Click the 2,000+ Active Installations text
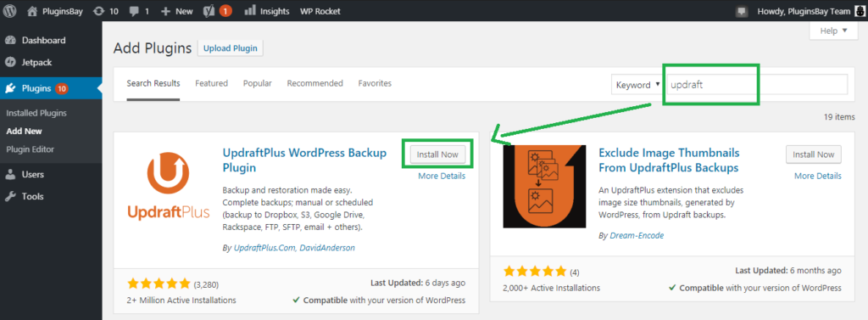 click(x=551, y=288)
